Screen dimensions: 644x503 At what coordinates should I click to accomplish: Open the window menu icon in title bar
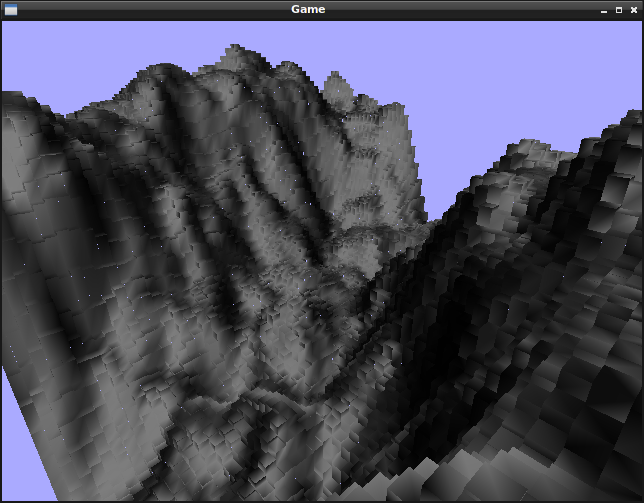click(11, 9)
